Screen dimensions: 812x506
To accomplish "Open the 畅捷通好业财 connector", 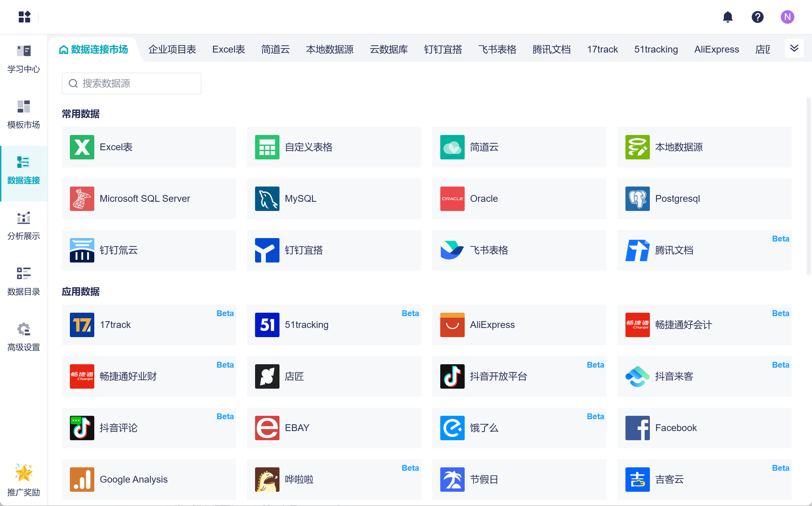I will 149,376.
